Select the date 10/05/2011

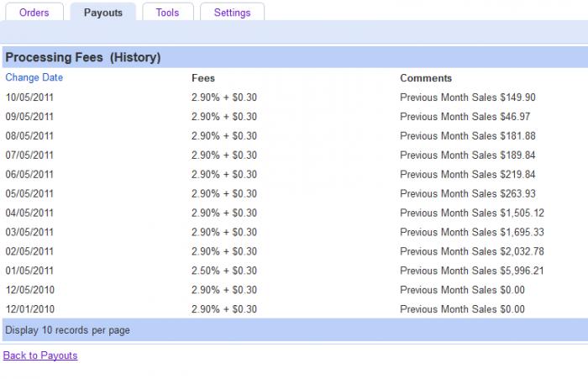pyautogui.click(x=29, y=97)
